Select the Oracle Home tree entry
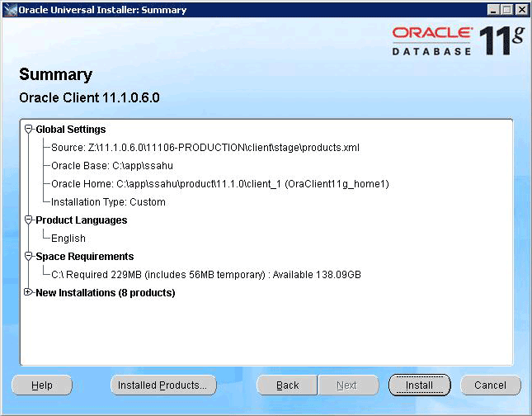 coord(219,184)
